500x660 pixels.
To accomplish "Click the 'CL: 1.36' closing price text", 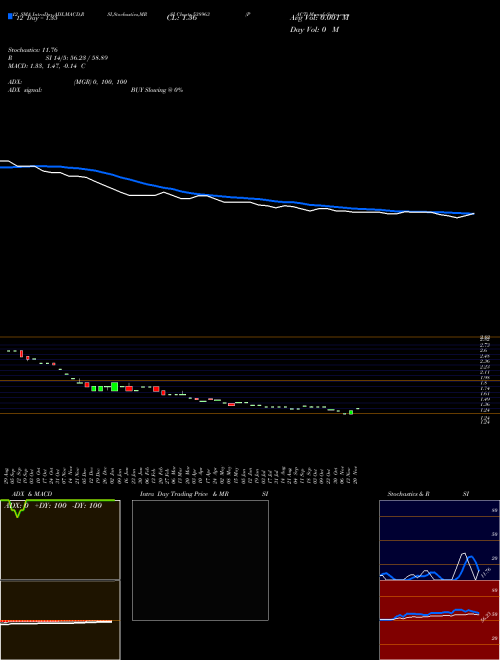I will (x=182, y=18).
